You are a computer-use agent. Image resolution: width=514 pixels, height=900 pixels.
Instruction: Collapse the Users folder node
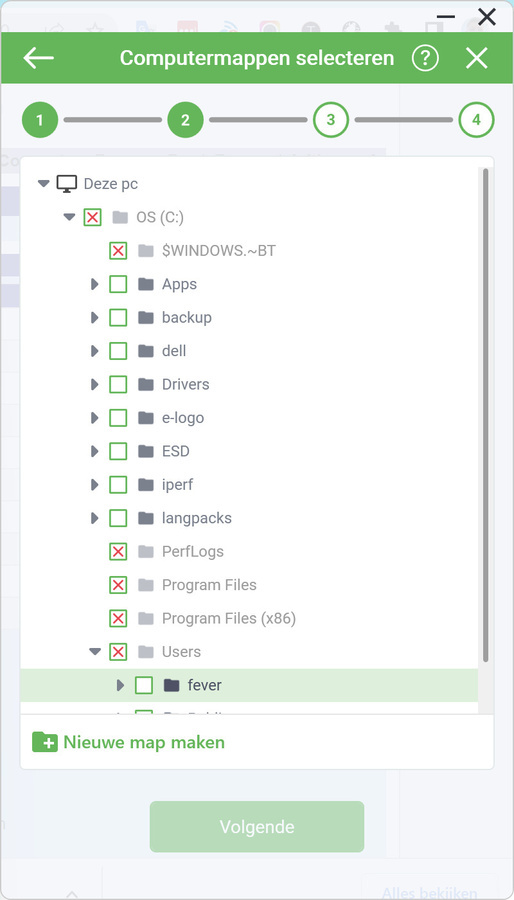point(95,651)
